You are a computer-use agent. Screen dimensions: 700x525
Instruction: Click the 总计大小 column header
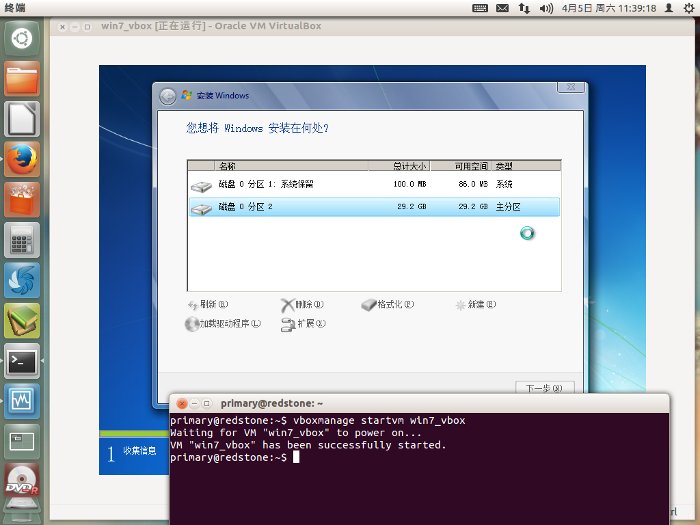tap(399, 166)
